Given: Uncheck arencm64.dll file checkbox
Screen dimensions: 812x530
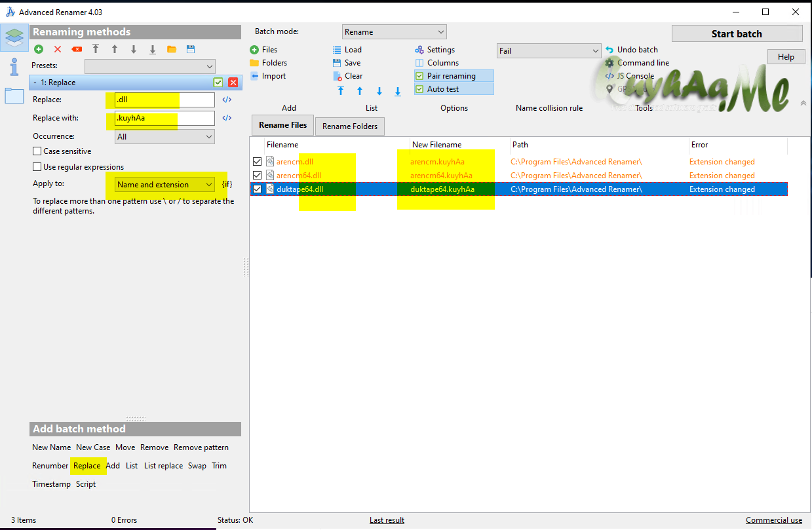Looking at the screenshot, I should (x=258, y=176).
